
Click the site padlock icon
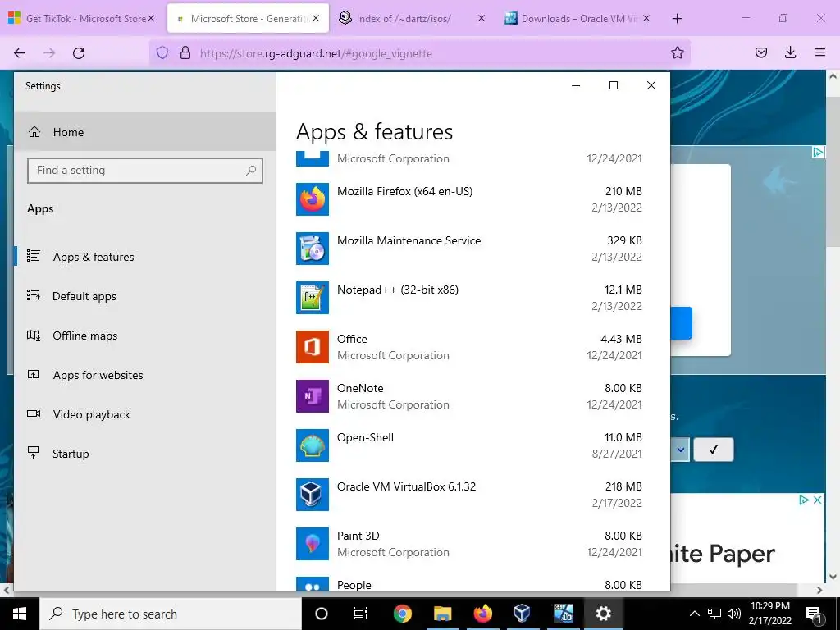pos(185,52)
